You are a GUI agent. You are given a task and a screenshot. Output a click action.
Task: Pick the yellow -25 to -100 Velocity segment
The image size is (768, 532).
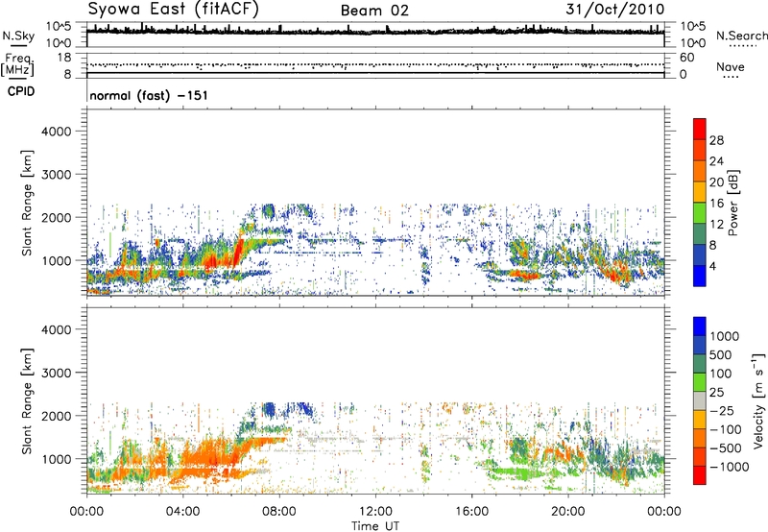pyautogui.click(x=700, y=420)
